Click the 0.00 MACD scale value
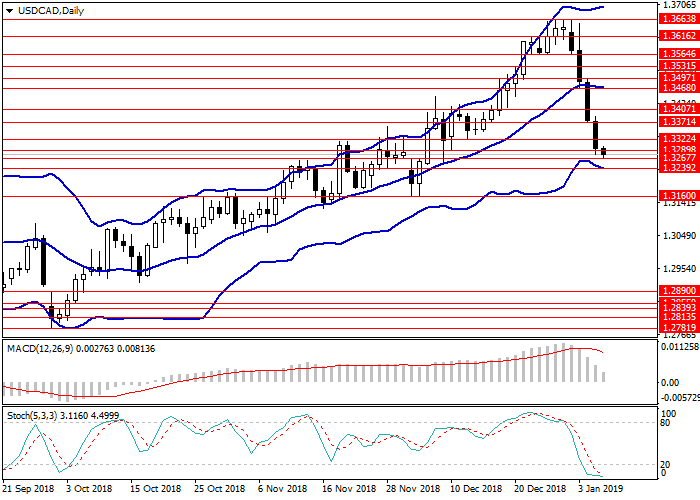 670,383
